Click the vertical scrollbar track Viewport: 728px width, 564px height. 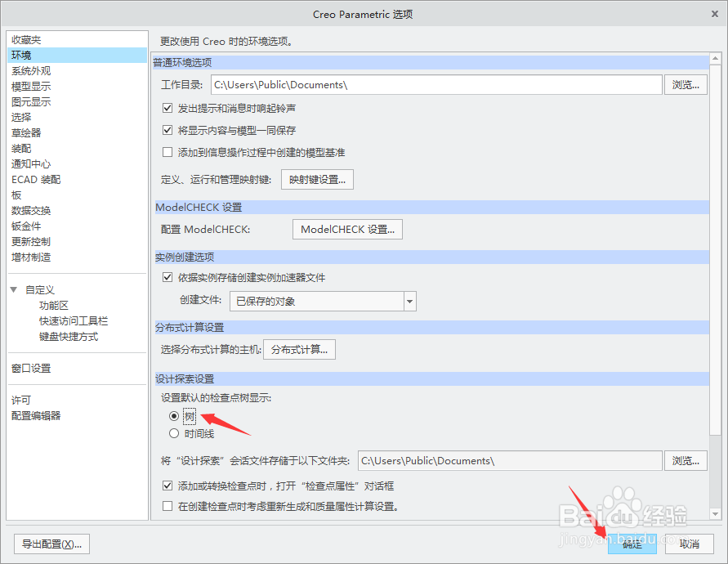click(715, 472)
